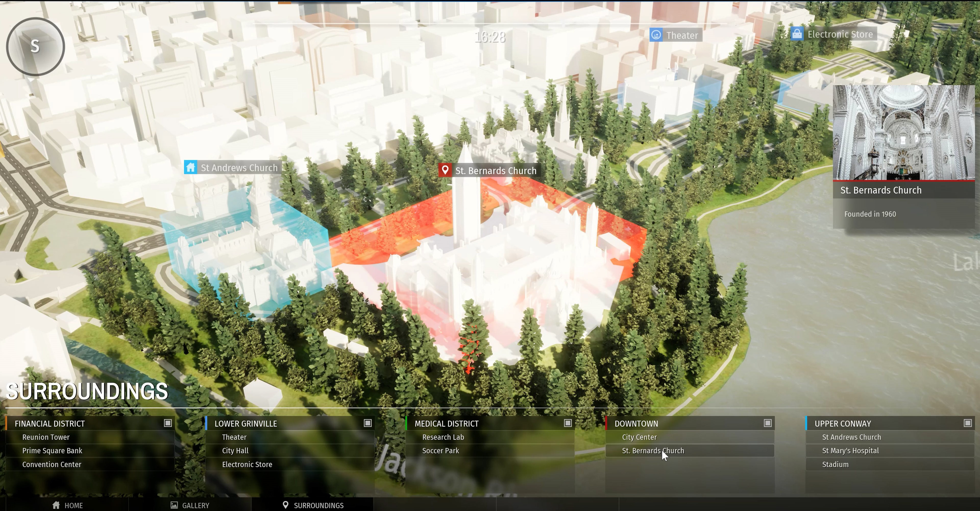Viewport: 980px width, 511px height.
Task: Click the Surroundings location pin icon
Action: (x=286, y=505)
